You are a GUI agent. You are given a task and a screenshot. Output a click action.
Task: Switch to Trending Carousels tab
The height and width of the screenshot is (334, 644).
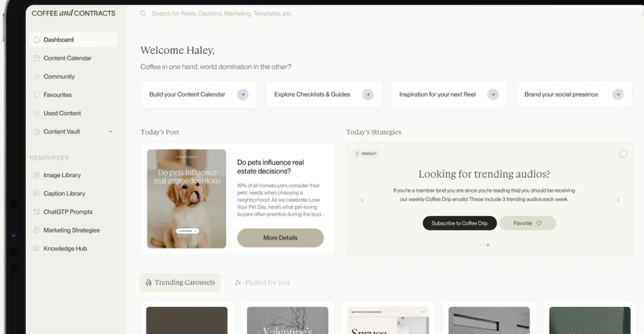pyautogui.click(x=180, y=283)
